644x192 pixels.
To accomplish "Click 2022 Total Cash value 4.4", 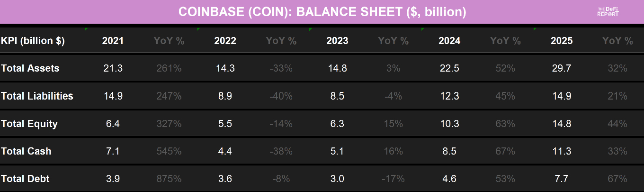I will pos(225,151).
